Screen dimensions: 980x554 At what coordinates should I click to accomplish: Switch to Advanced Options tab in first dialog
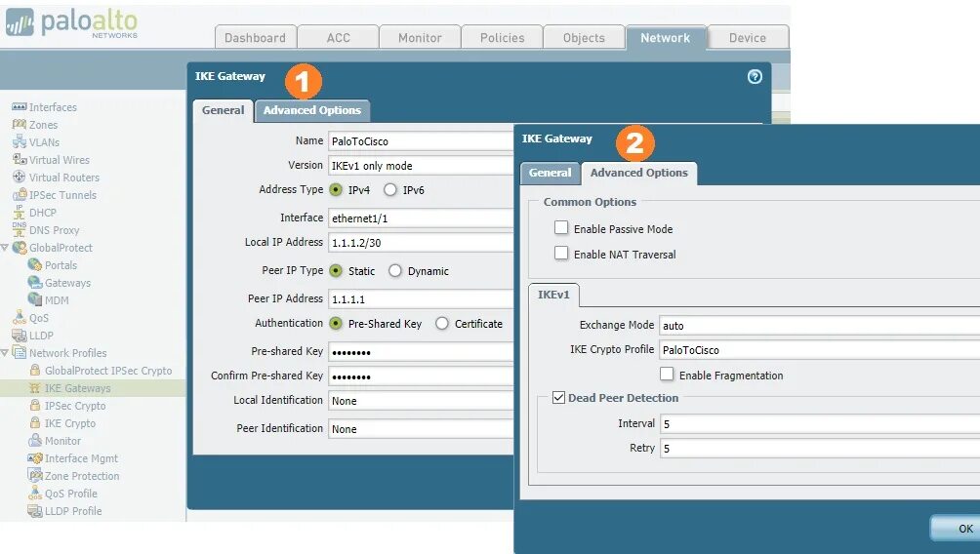312,110
